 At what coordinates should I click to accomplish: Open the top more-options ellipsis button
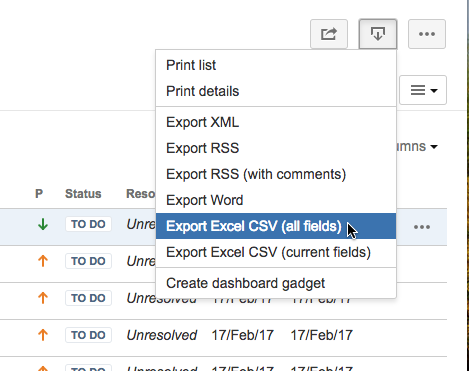(x=427, y=34)
